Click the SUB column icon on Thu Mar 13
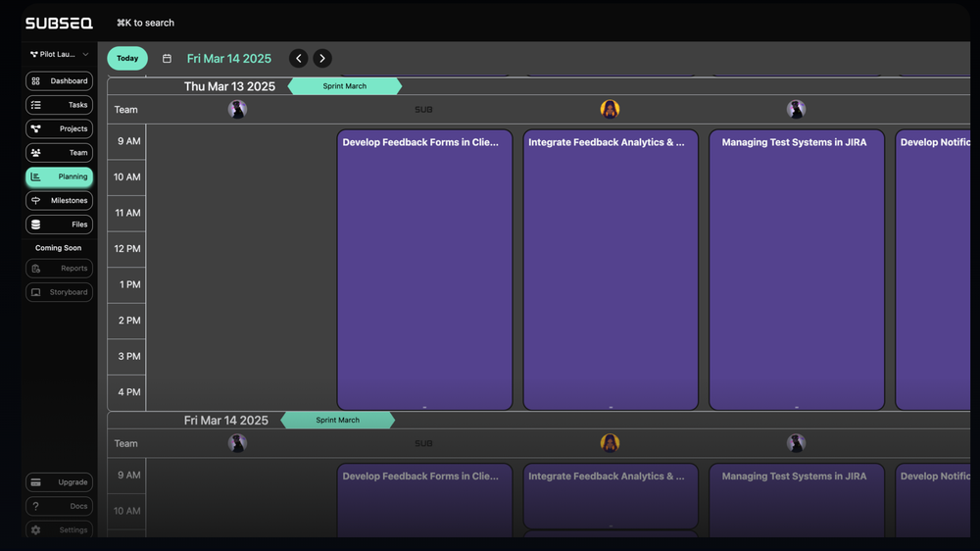 pyautogui.click(x=423, y=110)
